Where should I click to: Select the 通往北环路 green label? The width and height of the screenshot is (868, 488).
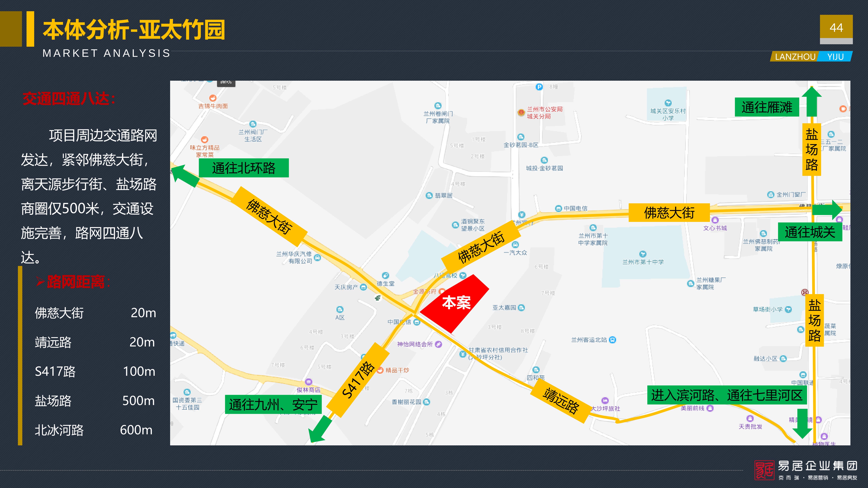(x=244, y=168)
